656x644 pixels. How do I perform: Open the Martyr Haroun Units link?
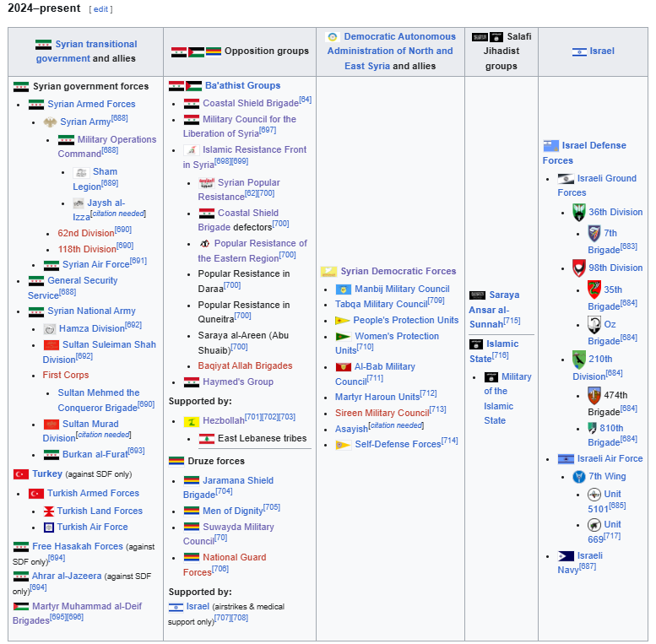(x=377, y=398)
